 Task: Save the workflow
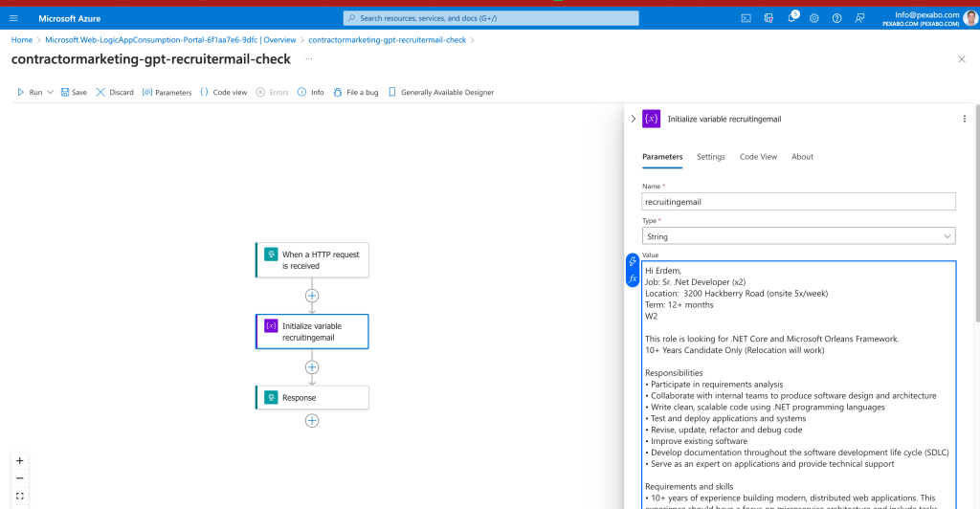coord(74,93)
